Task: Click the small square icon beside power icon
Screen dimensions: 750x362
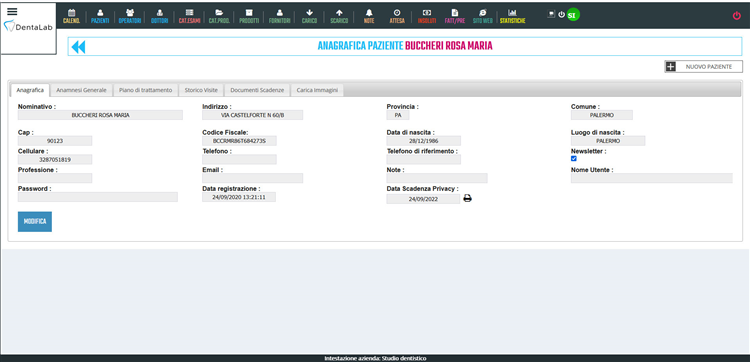Action: [551, 14]
